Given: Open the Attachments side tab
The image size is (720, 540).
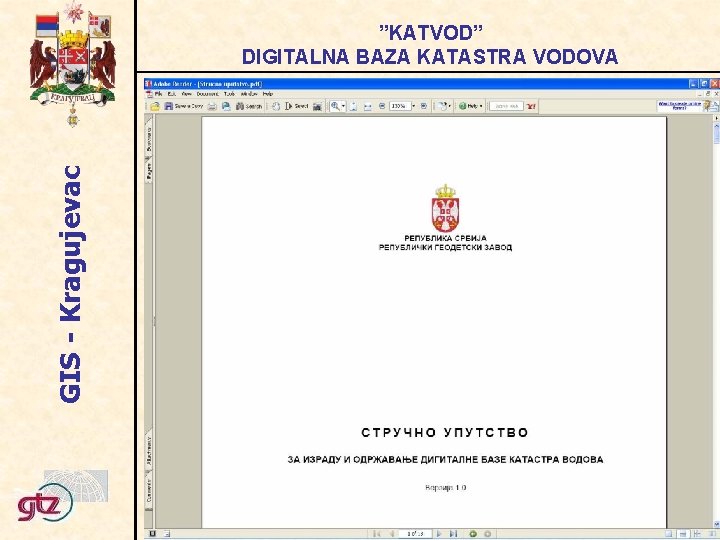Looking at the screenshot, I should point(149,450).
